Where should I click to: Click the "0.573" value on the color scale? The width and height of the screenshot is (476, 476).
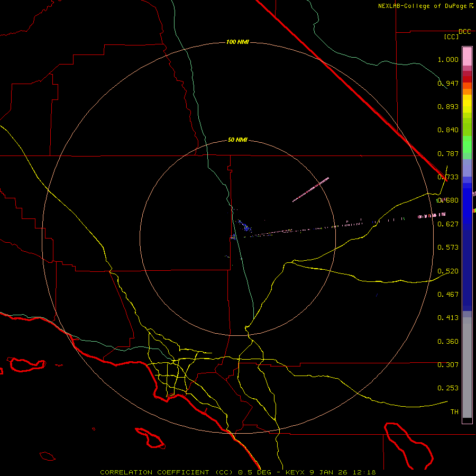[x=448, y=248]
